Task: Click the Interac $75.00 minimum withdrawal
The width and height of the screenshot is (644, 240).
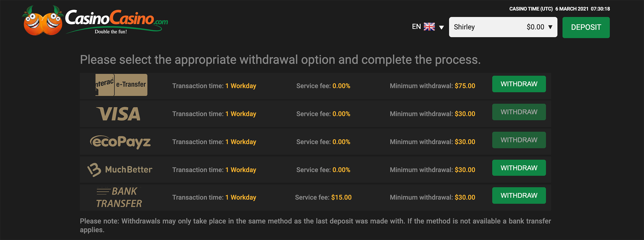Action: point(465,86)
